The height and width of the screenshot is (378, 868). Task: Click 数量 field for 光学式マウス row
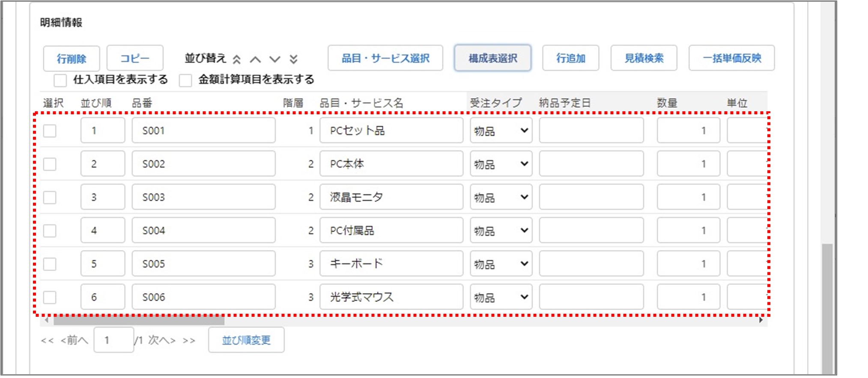click(689, 297)
